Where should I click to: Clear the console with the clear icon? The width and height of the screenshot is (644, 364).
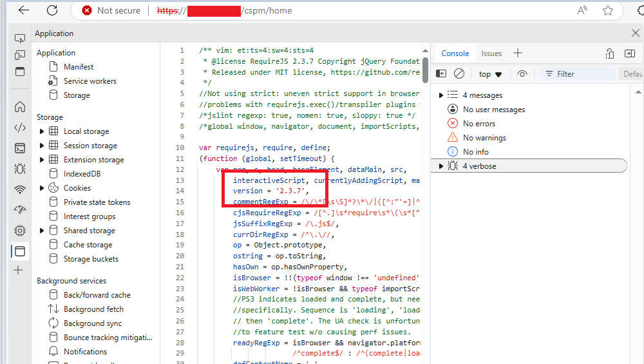tap(459, 74)
